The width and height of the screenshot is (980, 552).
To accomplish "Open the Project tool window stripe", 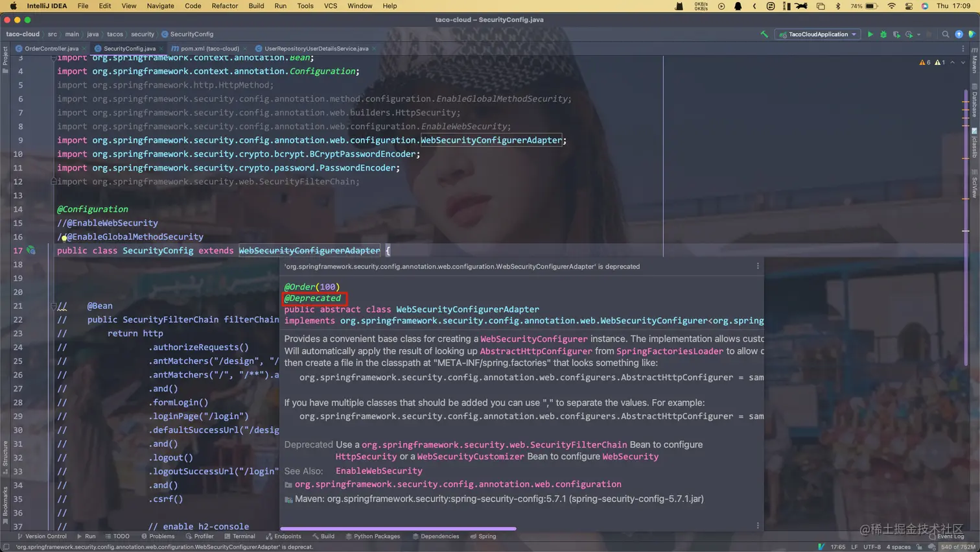I will pyautogui.click(x=5, y=59).
